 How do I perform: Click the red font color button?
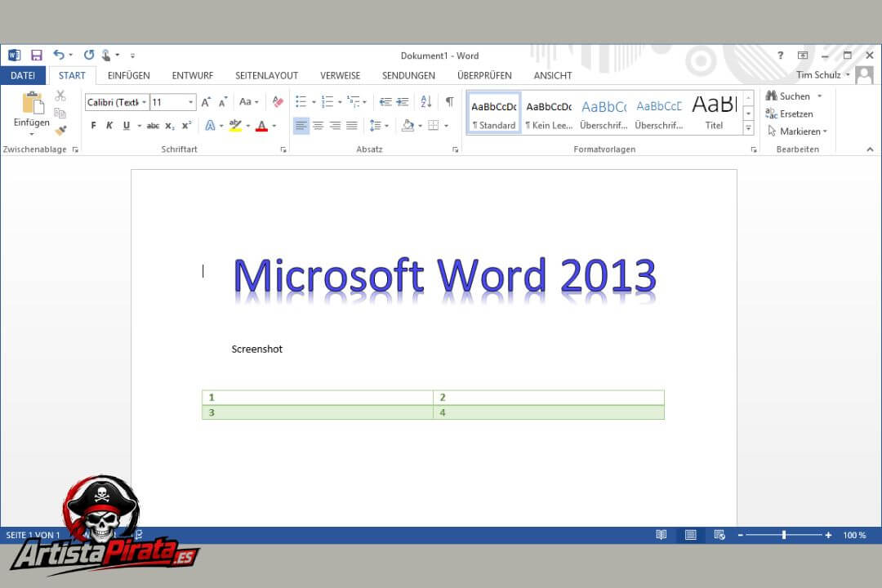261,126
